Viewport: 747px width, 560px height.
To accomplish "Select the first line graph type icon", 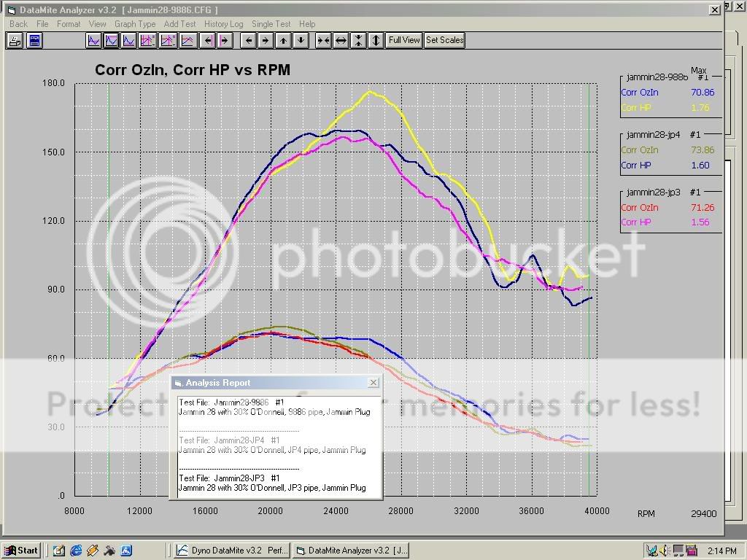I will tap(93, 40).
